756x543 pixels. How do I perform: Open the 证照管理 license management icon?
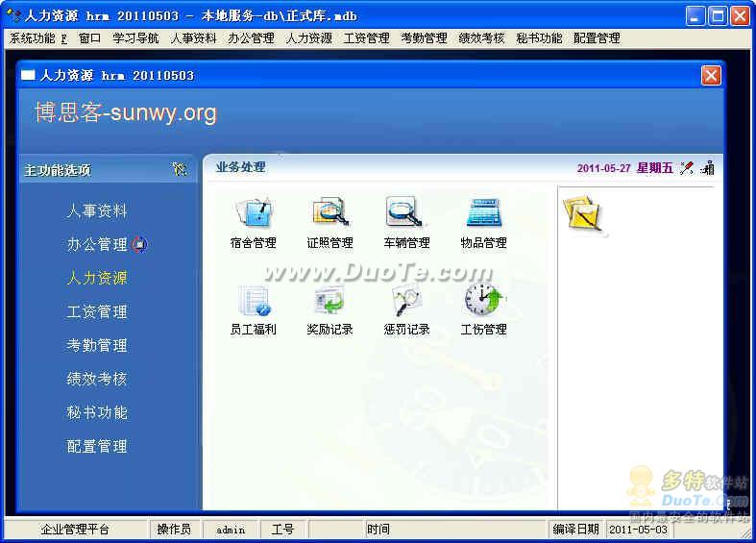click(330, 211)
